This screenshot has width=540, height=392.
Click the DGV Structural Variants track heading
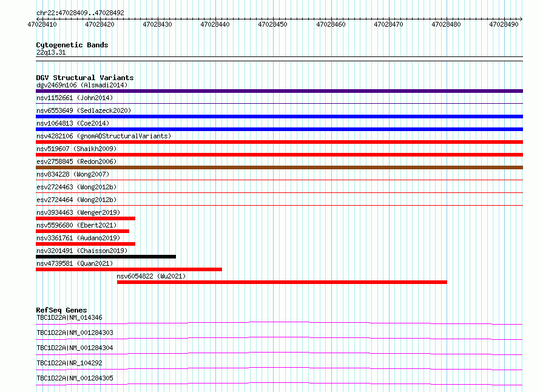(x=85, y=78)
